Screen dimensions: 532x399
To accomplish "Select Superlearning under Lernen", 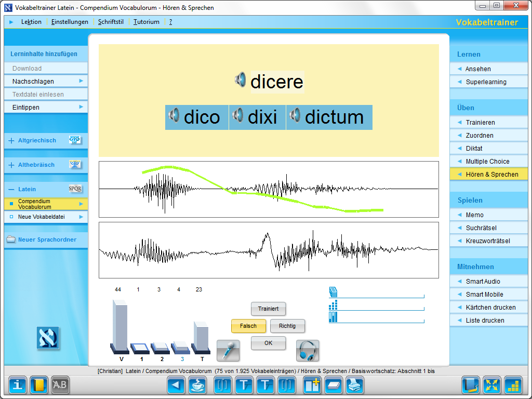I will point(488,82).
